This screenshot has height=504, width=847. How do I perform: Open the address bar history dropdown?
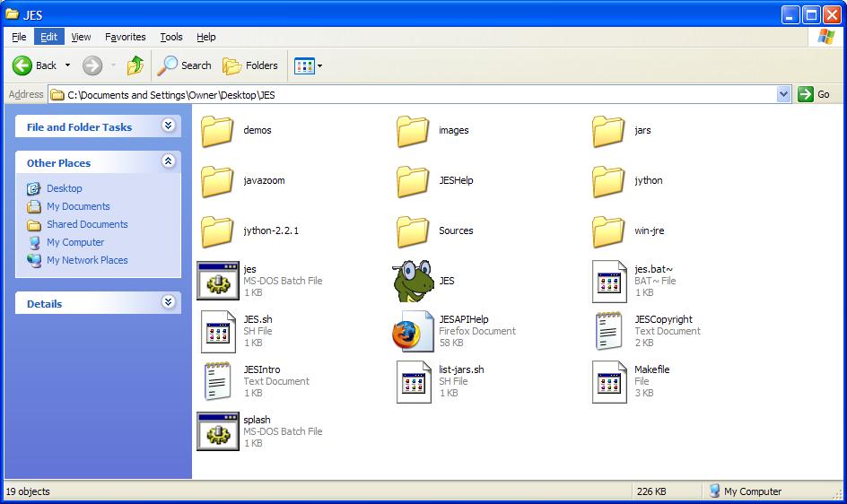tap(783, 94)
